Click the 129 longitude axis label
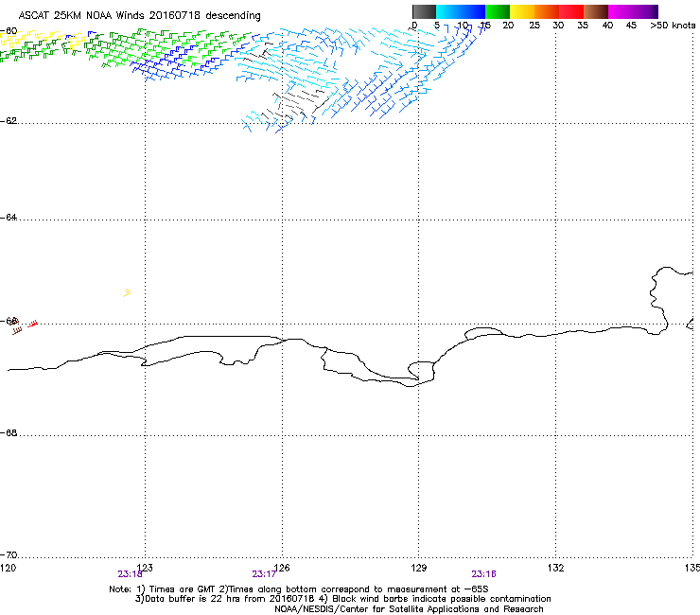The width and height of the screenshot is (700, 615). (419, 568)
